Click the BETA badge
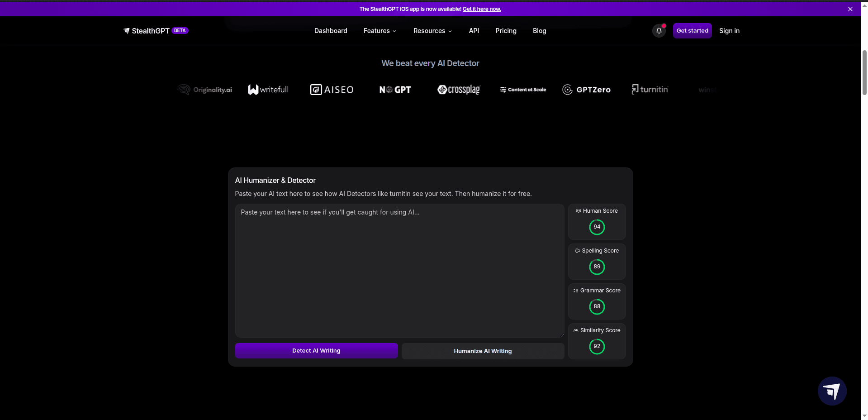Viewport: 868px width, 420px height. coord(180,31)
